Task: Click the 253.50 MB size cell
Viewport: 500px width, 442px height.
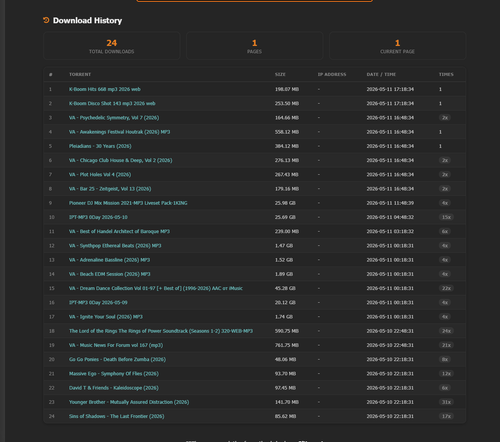Action: pyautogui.click(x=287, y=104)
